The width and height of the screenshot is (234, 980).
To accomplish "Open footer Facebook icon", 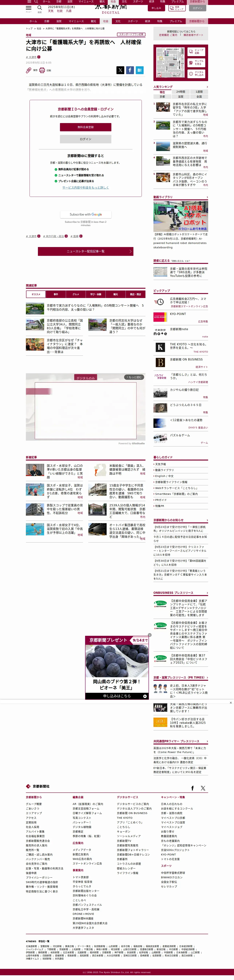I will 192,788.
